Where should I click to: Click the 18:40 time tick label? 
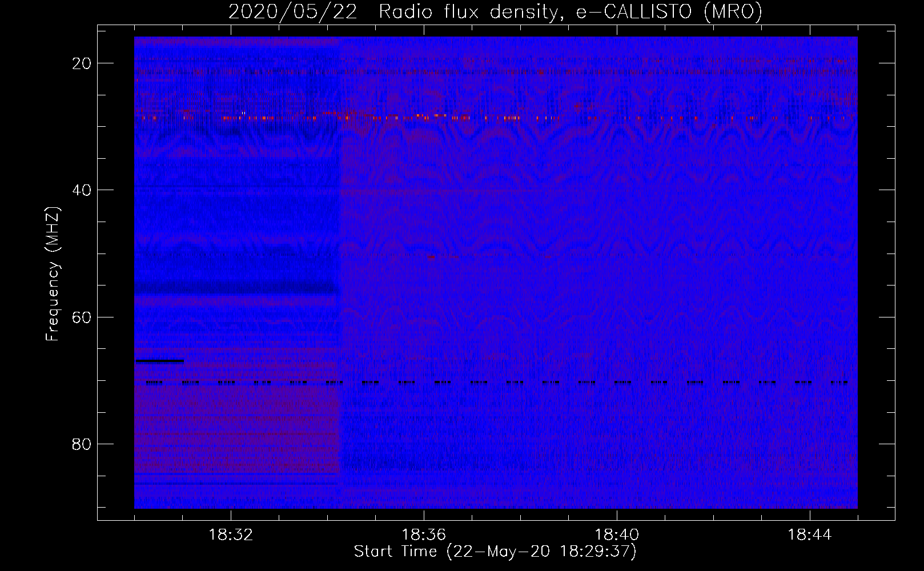[x=617, y=535]
